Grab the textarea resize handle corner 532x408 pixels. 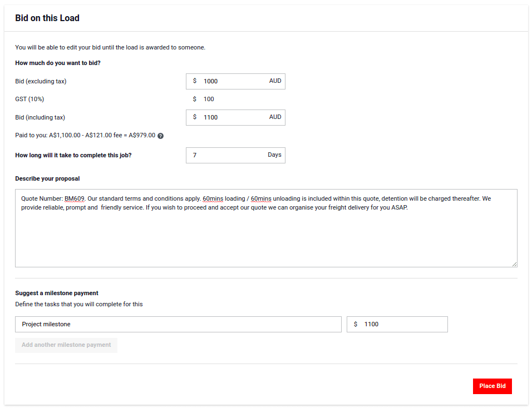(x=514, y=265)
